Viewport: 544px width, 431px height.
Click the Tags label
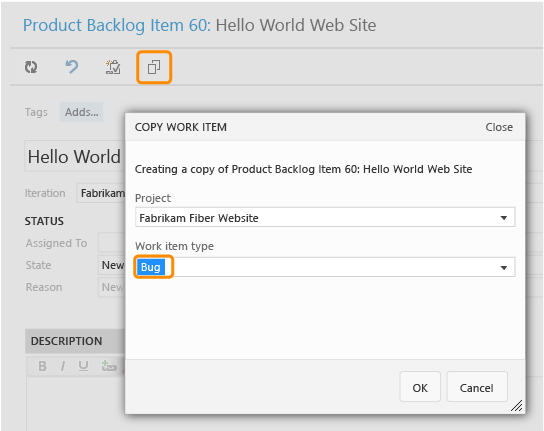click(x=36, y=112)
